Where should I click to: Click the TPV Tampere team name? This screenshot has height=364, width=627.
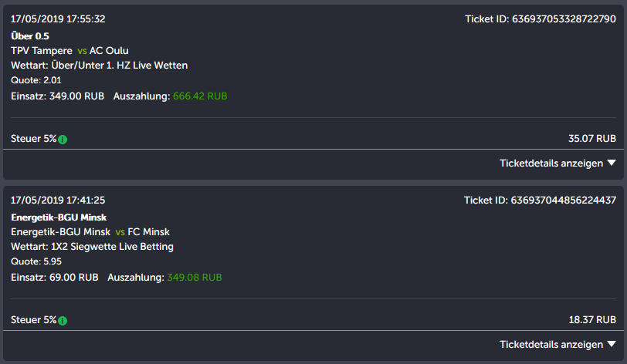click(x=42, y=50)
